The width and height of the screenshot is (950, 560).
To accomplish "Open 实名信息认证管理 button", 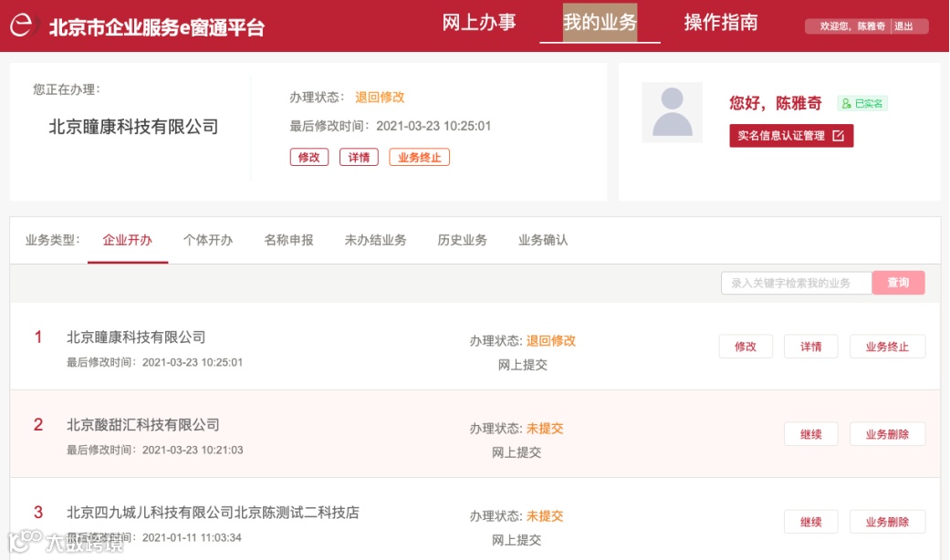I will (x=791, y=136).
